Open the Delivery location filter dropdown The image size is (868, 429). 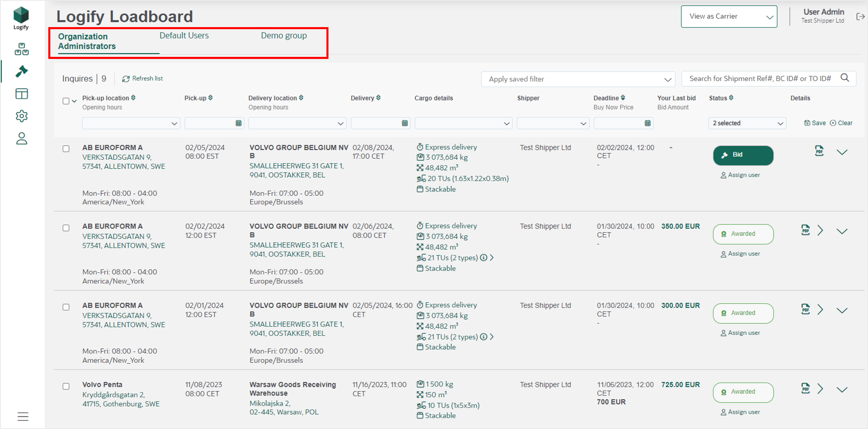(x=297, y=123)
